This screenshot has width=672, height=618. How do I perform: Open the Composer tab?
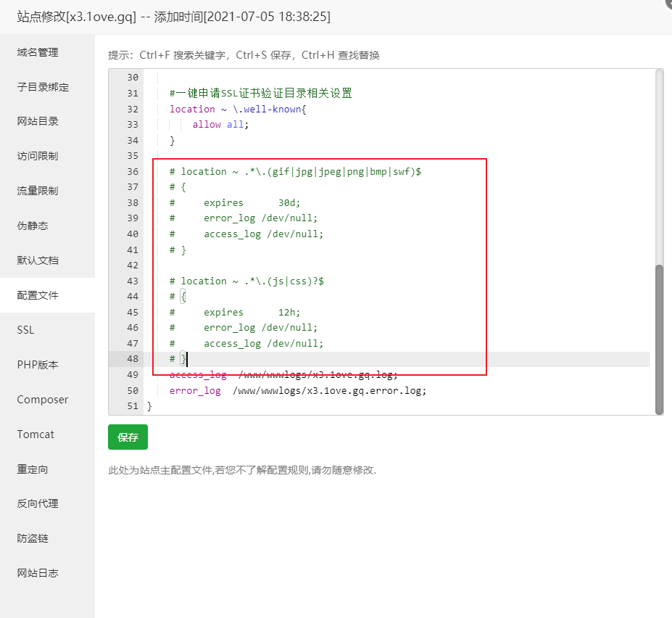[43, 400]
